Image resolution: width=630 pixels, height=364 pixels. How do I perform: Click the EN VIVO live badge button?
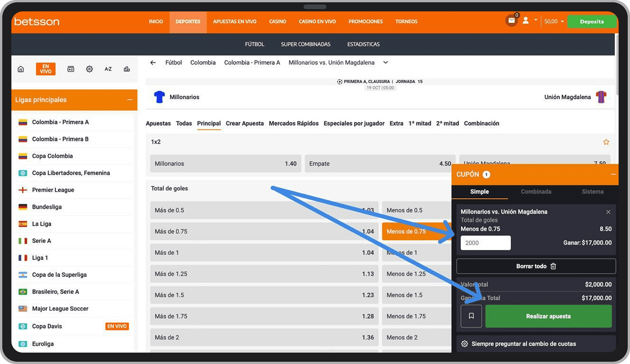pyautogui.click(x=45, y=69)
